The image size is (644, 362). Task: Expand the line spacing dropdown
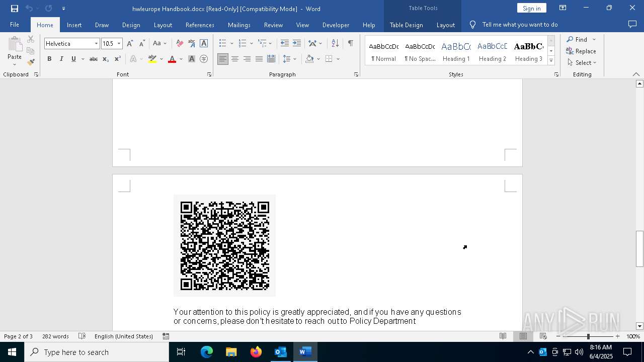(x=295, y=59)
